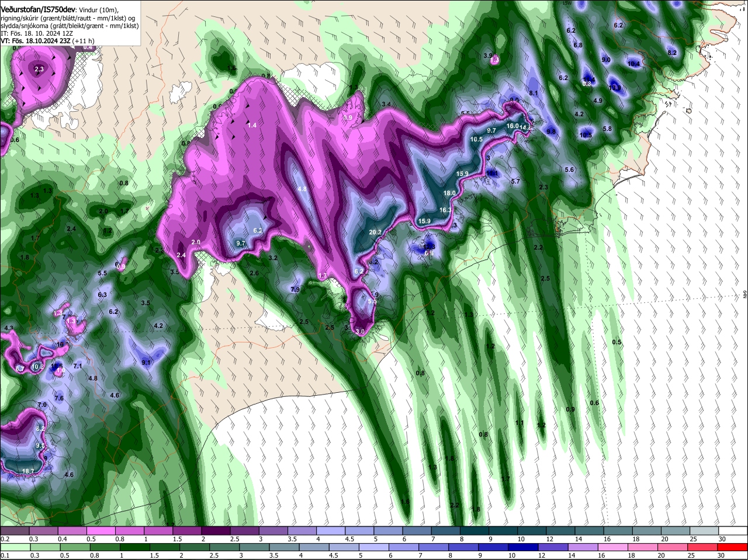The width and height of the screenshot is (748, 560).
Task: Click the 'slydda/snjókoma' description line
Action: (70, 26)
